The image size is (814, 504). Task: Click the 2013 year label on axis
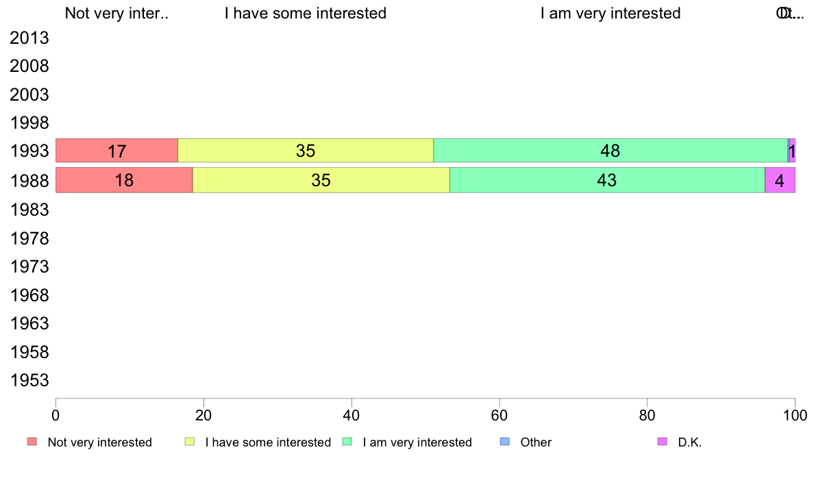pyautogui.click(x=29, y=38)
